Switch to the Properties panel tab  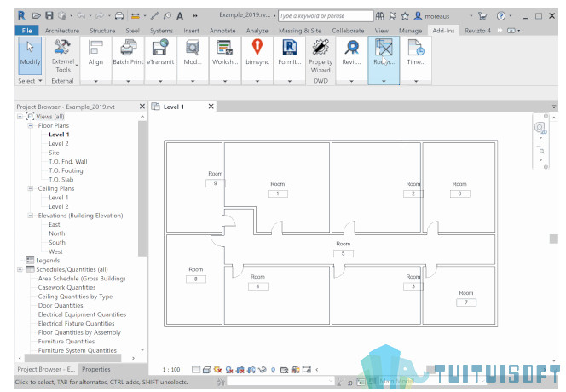point(96,369)
